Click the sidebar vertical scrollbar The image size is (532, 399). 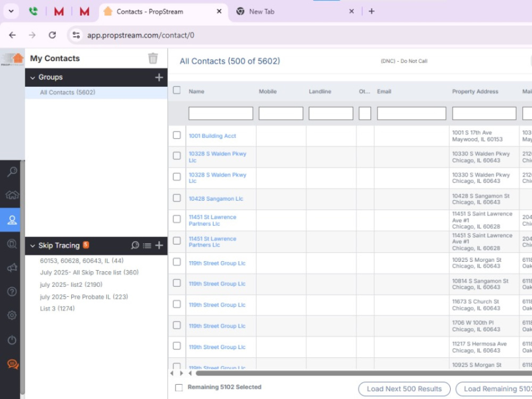tap(22, 278)
